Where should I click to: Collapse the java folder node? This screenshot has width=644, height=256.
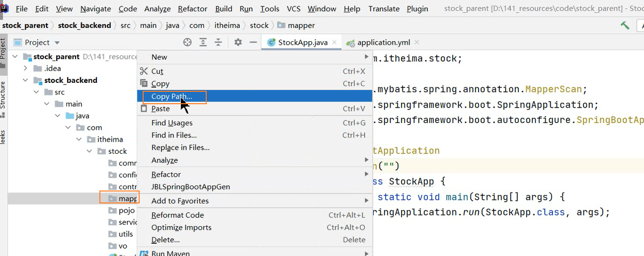click(58, 116)
